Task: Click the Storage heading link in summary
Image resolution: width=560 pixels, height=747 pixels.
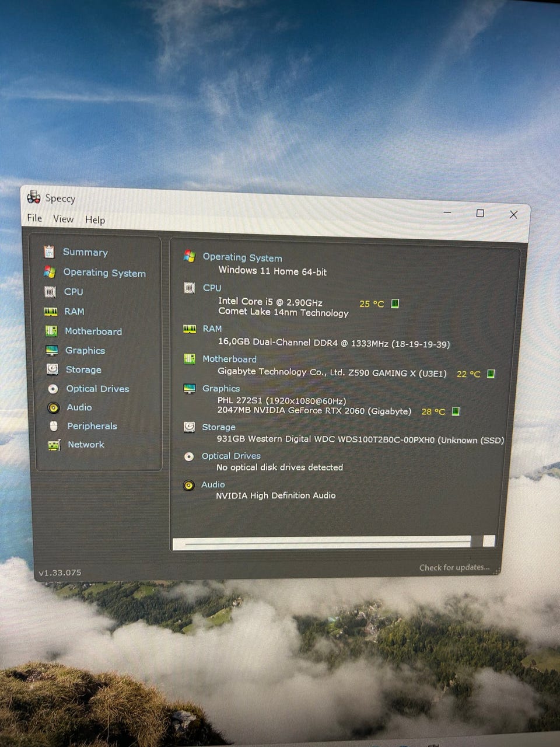Action: (219, 427)
